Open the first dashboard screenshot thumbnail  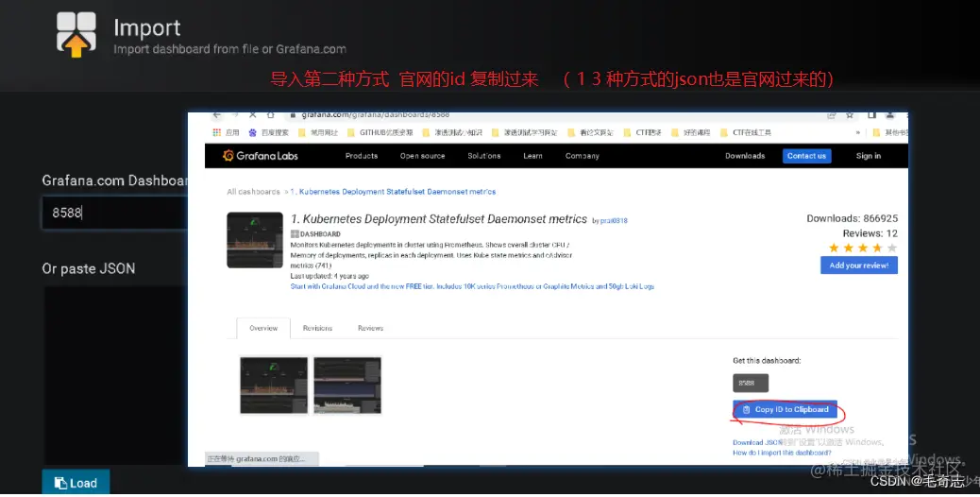point(274,386)
